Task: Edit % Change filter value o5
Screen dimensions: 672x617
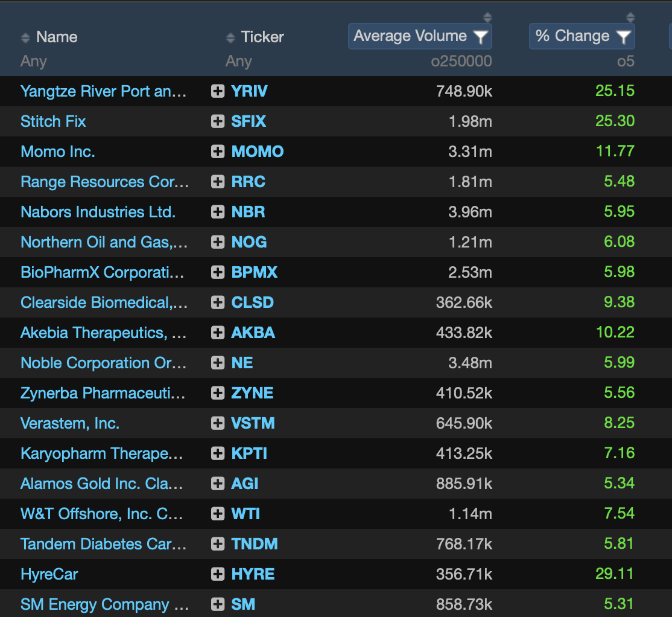Action: click(626, 62)
